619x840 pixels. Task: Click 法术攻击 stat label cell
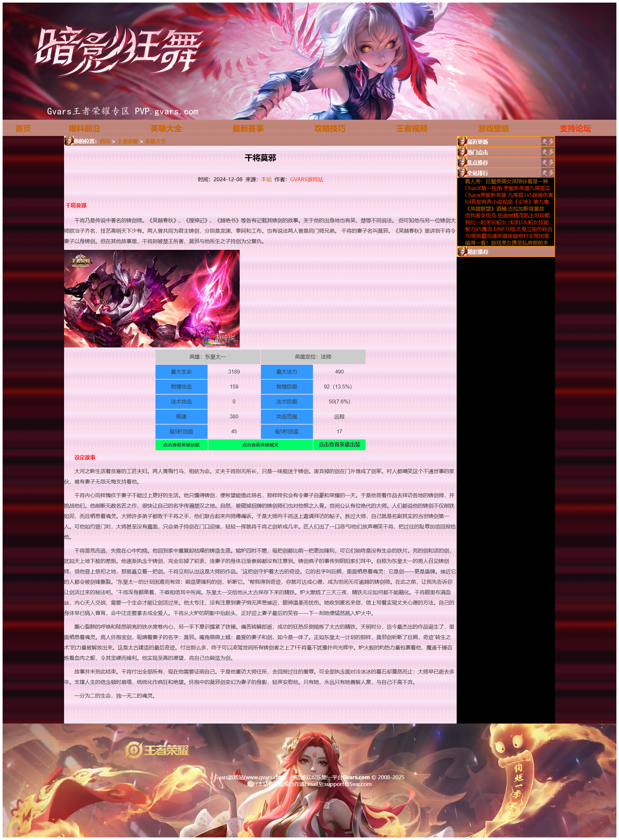(x=182, y=402)
